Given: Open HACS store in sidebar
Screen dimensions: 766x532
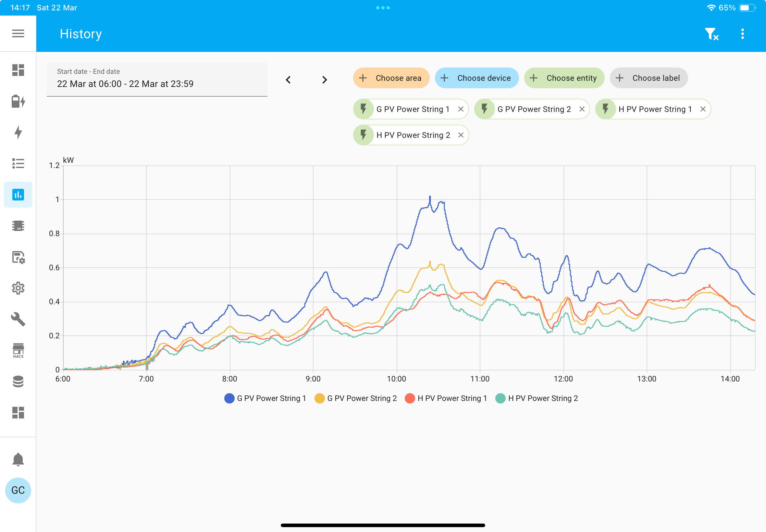Looking at the screenshot, I should (18, 350).
